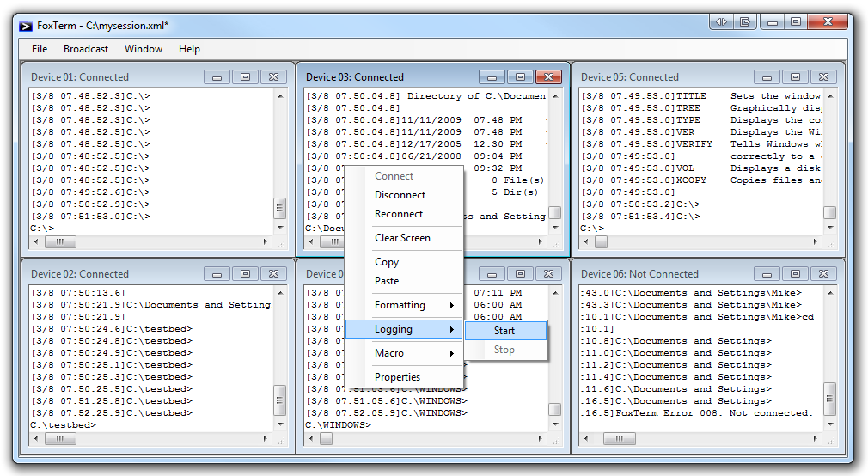
Task: Click the FoxTerm Error 008 message line
Action: [x=696, y=413]
